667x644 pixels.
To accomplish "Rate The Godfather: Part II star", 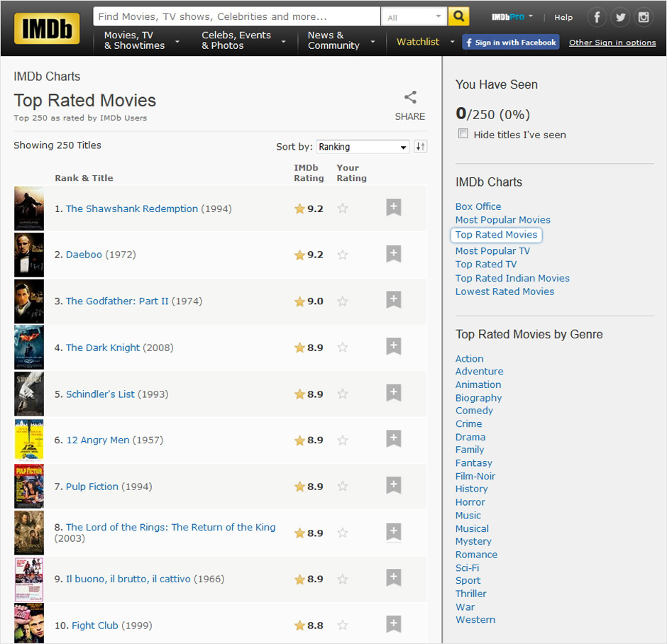I will 343,301.
